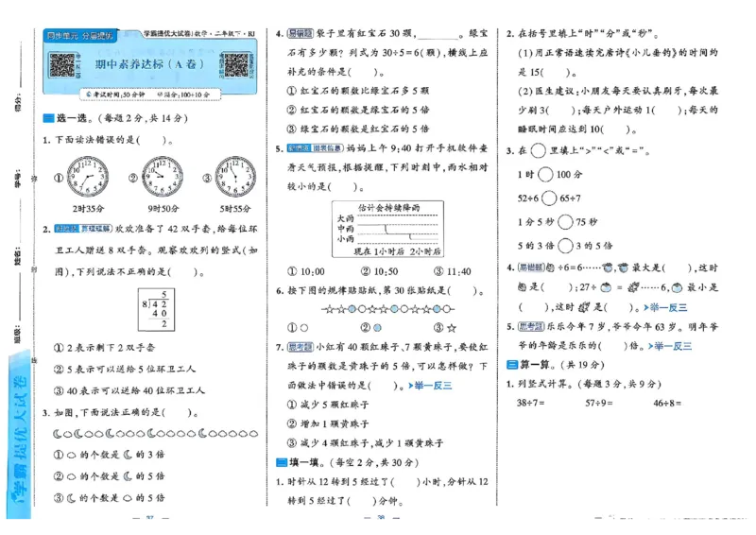
Task: Click the 考试时间:50分钟 label
Action: coord(115,95)
